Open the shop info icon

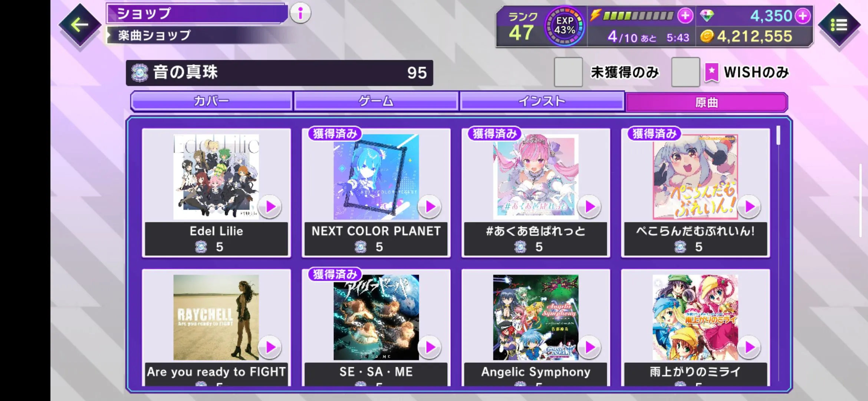coord(300,13)
